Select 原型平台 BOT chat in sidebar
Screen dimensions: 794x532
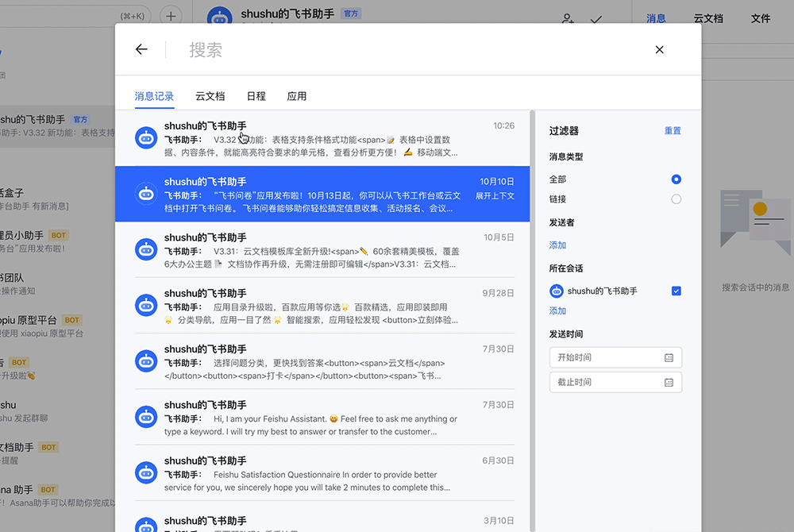(57, 326)
